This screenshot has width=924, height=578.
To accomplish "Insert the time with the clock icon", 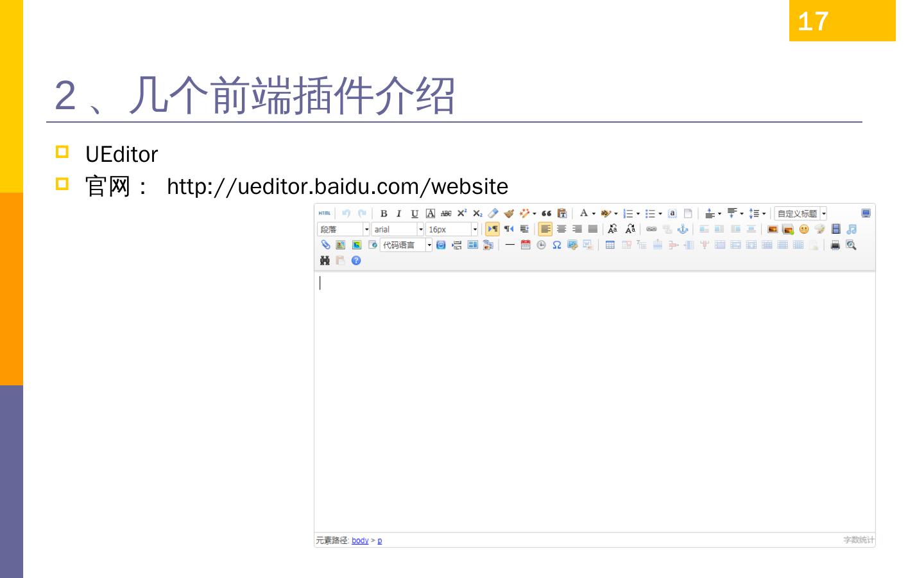I will pos(541,245).
